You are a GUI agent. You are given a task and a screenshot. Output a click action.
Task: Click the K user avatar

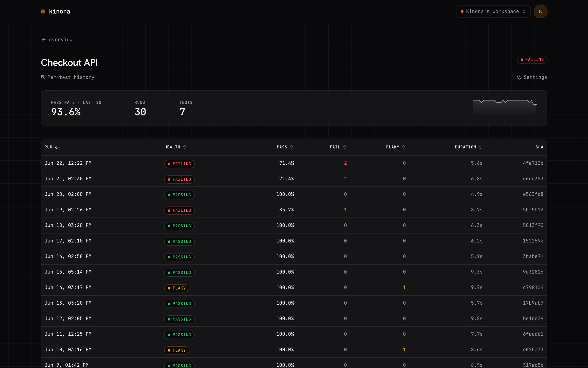click(540, 11)
